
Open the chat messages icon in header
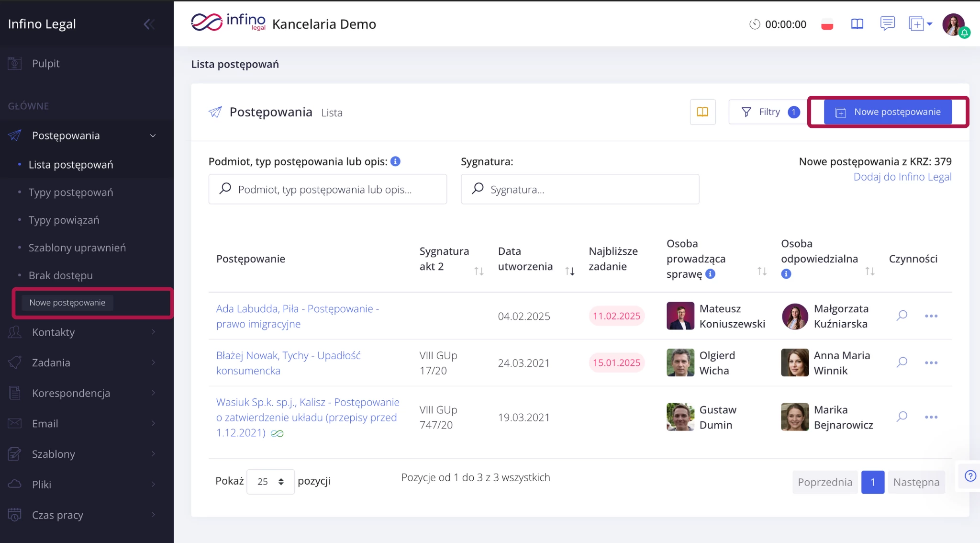point(887,23)
